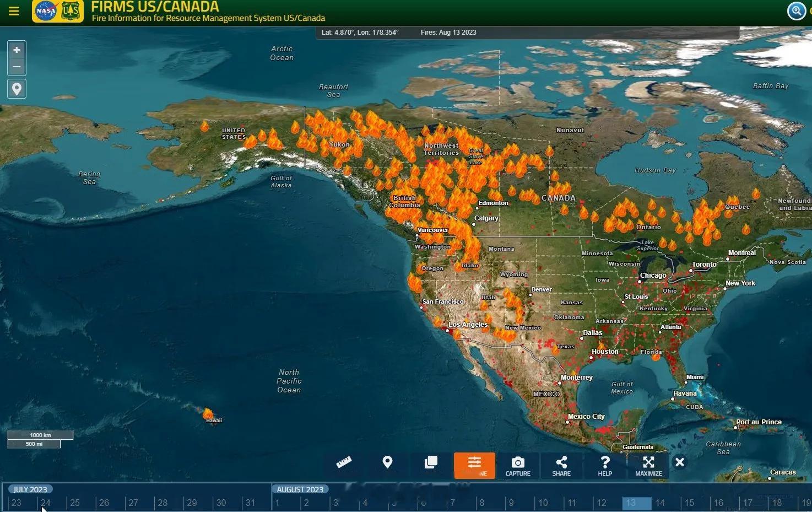Click the 1000 km scale bar
812x512 pixels.
coord(40,435)
